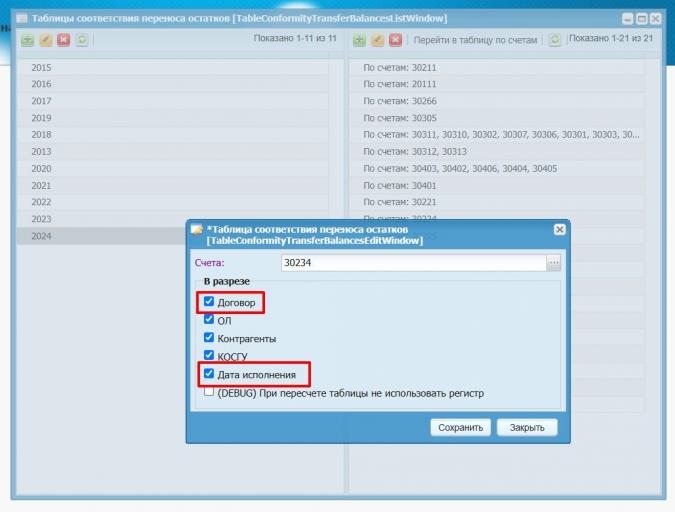675x512 pixels.
Task: Click add icon in right accounts toolbar
Action: pyautogui.click(x=359, y=40)
